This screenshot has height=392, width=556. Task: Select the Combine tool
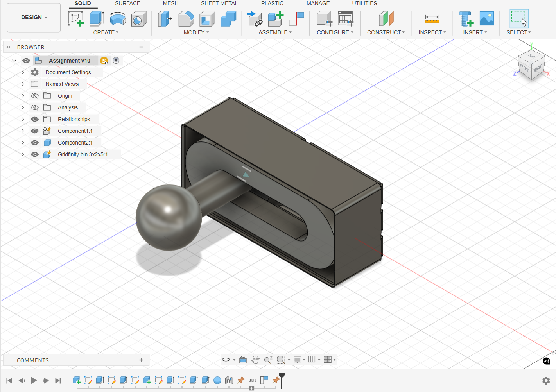pyautogui.click(x=228, y=18)
